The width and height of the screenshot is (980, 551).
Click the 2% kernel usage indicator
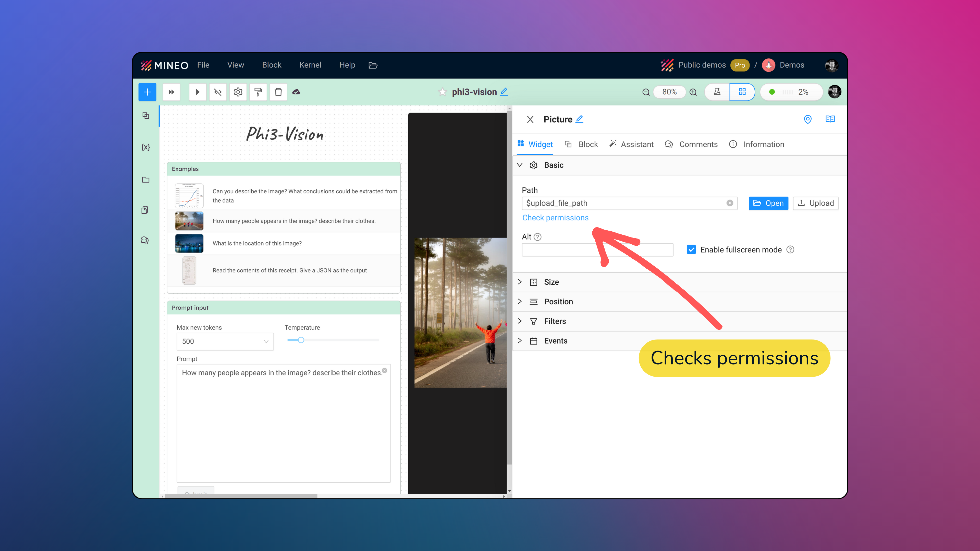coord(791,92)
